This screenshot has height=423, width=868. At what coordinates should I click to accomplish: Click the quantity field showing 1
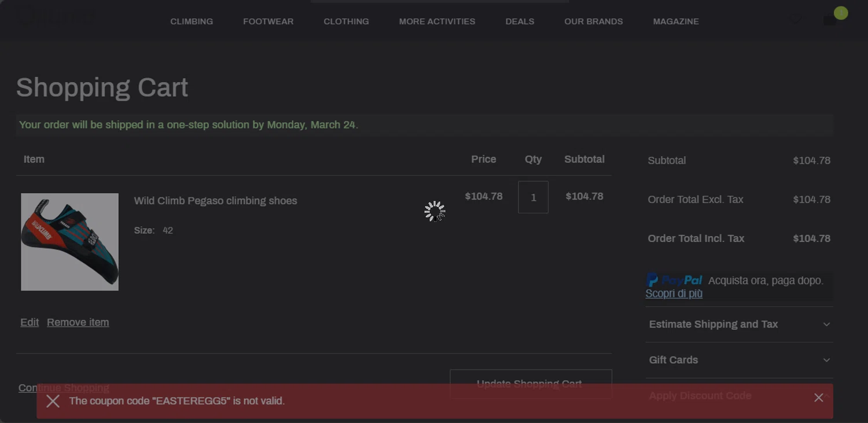533,197
